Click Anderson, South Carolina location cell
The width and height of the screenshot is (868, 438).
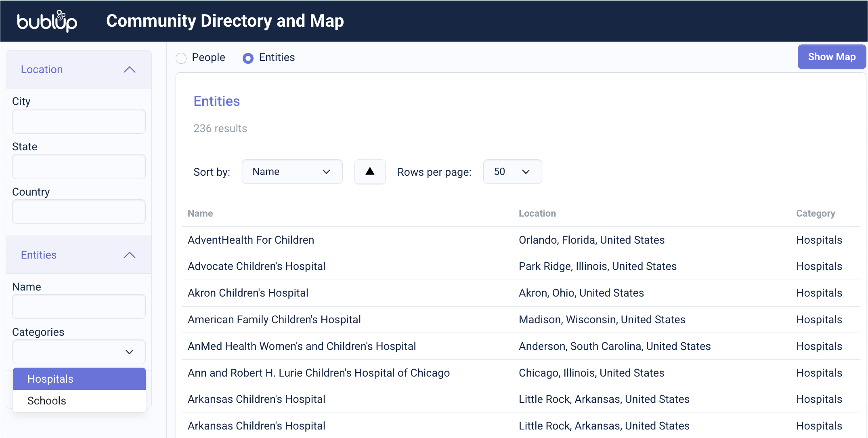614,346
